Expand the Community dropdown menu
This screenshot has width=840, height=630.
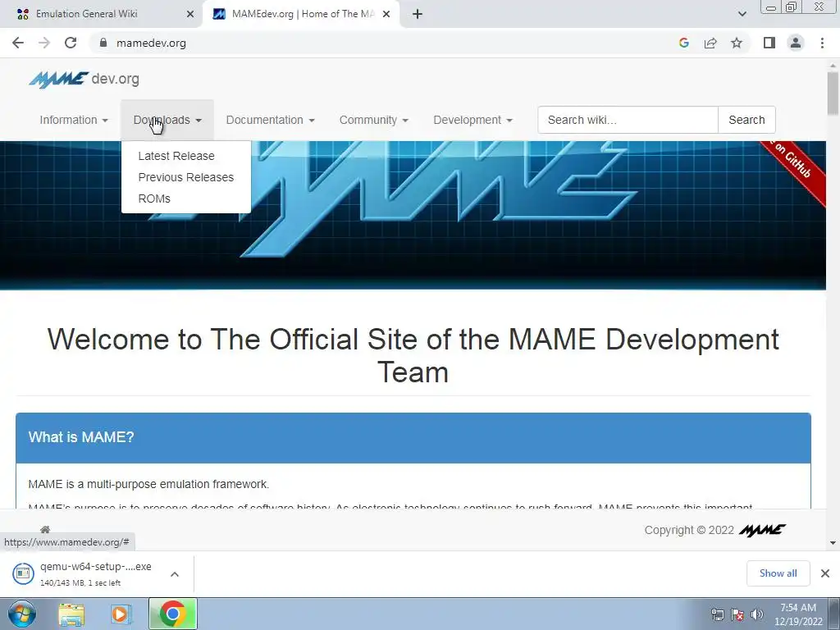[x=373, y=120]
